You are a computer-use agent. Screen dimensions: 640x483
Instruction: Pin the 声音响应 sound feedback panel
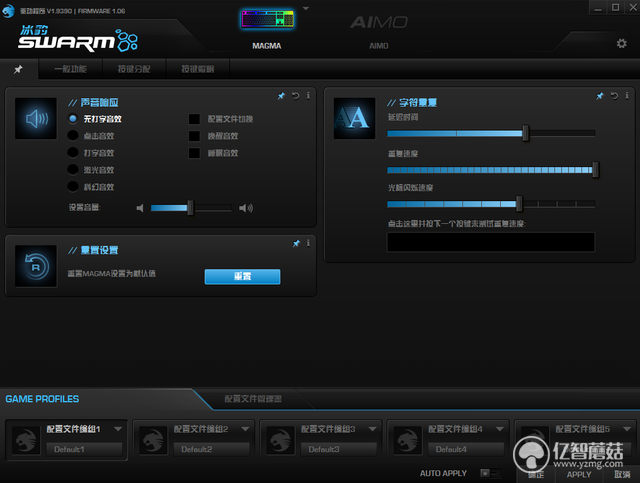281,96
